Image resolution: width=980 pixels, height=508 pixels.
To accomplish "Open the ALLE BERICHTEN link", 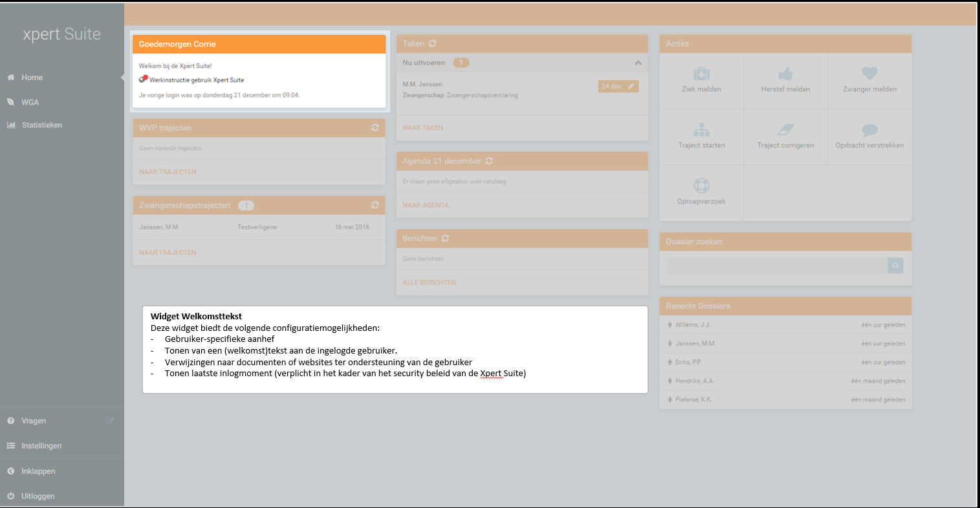I will tap(429, 283).
